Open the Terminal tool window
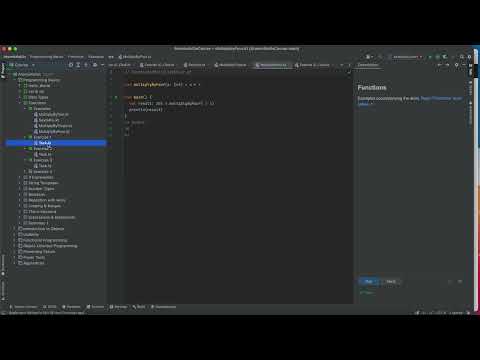The height and width of the screenshot is (360, 480). click(x=95, y=307)
